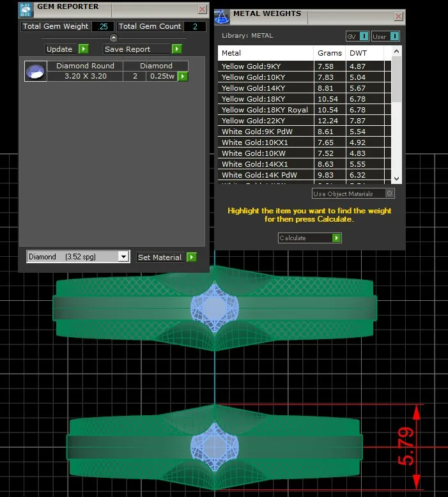Click the Metal column header
The image size is (448, 497).
266,53
